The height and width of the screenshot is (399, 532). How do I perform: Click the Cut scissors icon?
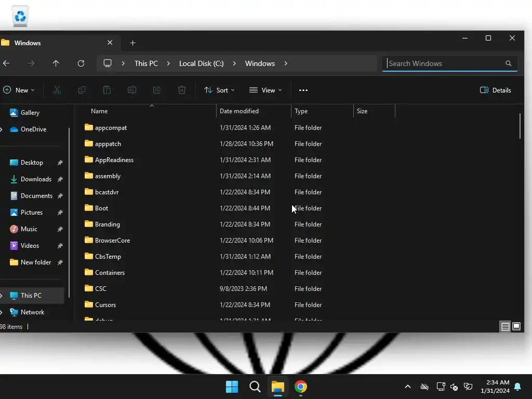pyautogui.click(x=57, y=90)
